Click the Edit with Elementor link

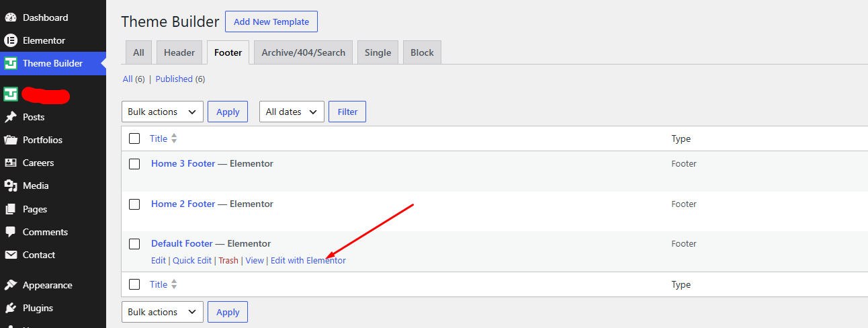click(308, 260)
